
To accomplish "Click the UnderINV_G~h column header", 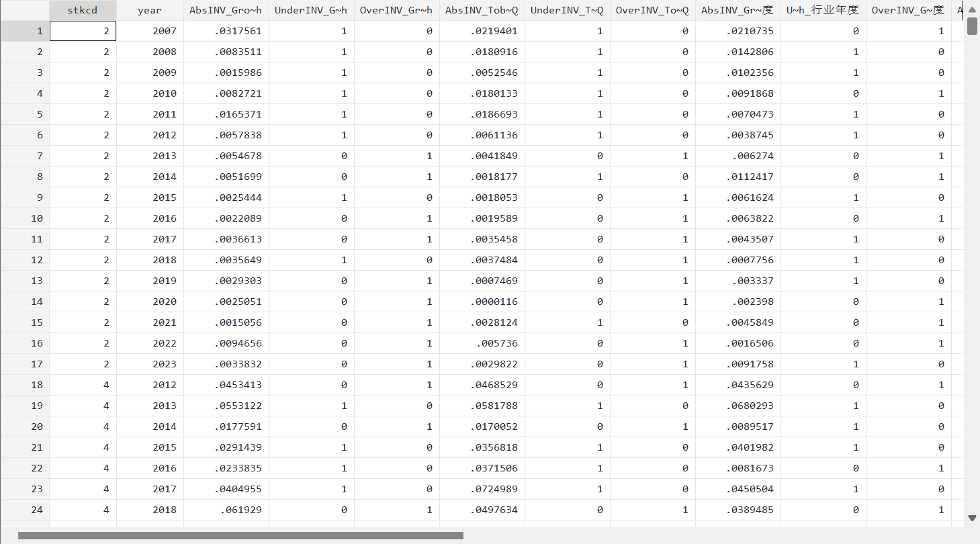I will pyautogui.click(x=312, y=10).
